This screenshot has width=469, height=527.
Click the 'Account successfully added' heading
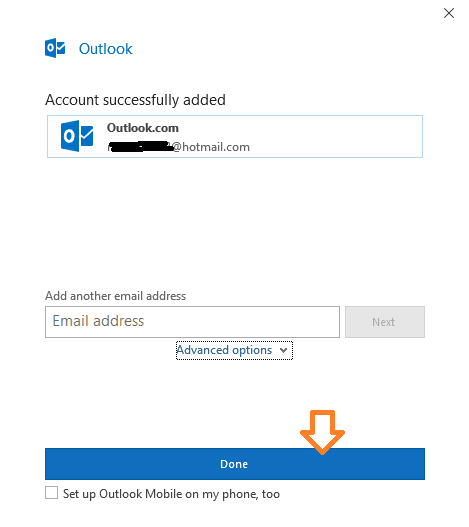coord(135,100)
